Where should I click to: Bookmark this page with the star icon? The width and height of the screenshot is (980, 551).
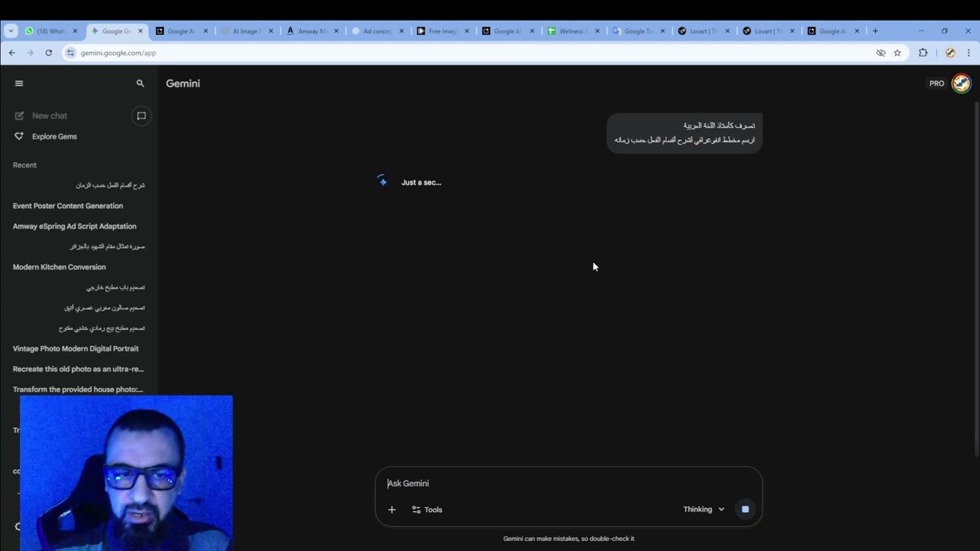point(897,53)
